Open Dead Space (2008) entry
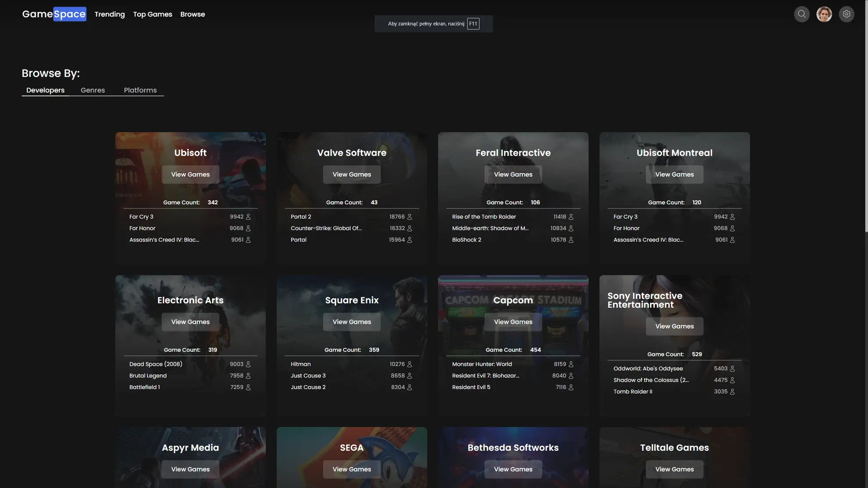 [x=156, y=364]
